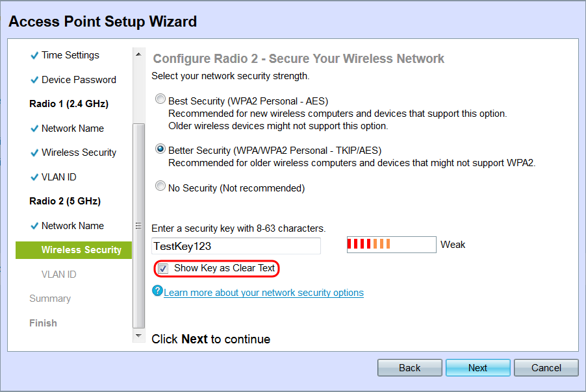Click the checkmark icon next to Time Settings
Screen dimensions: 586x392
(34, 56)
